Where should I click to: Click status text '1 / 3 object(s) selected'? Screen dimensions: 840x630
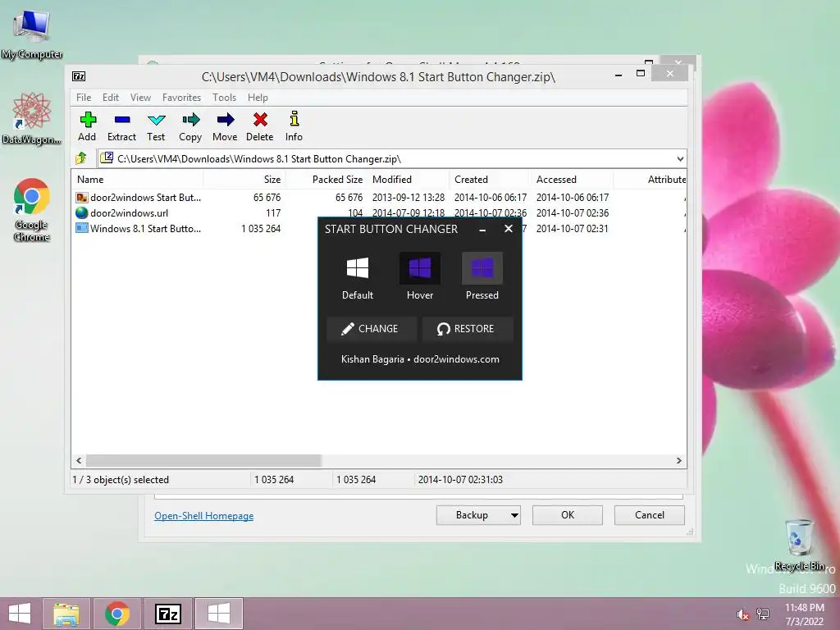pos(121,480)
